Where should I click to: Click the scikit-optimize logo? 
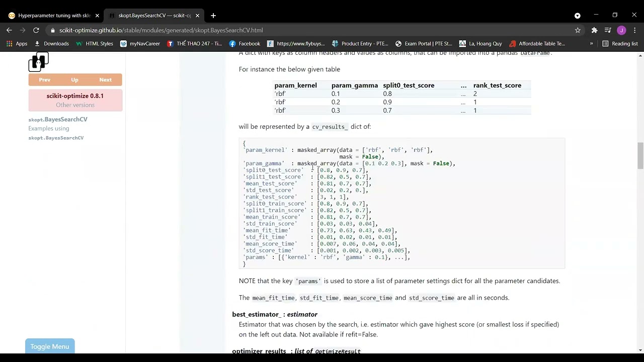coord(38,62)
